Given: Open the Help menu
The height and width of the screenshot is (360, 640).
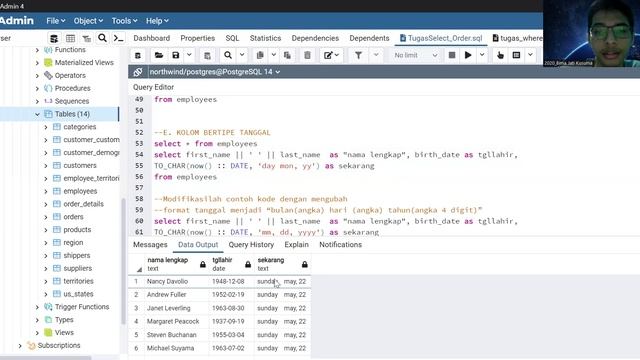Looking at the screenshot, I should click(157, 21).
